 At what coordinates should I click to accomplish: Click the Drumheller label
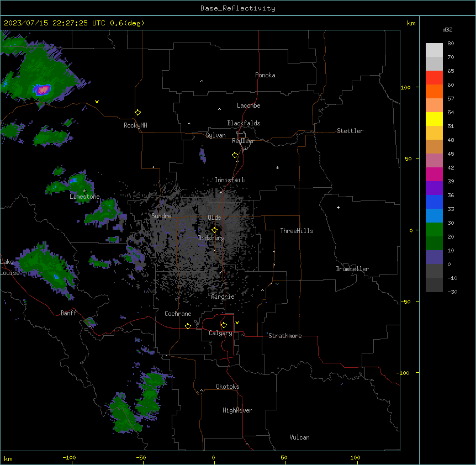pos(352,269)
